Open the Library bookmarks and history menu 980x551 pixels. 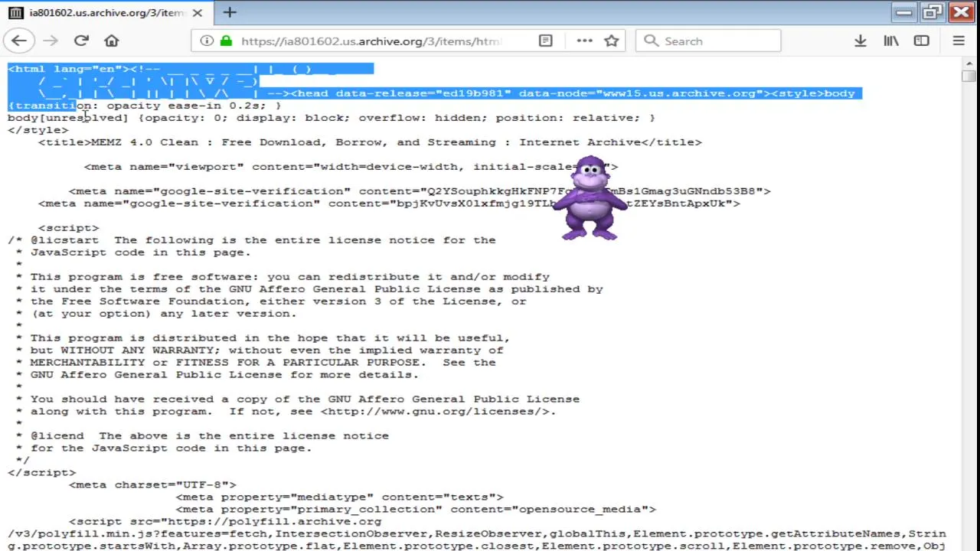coord(891,41)
